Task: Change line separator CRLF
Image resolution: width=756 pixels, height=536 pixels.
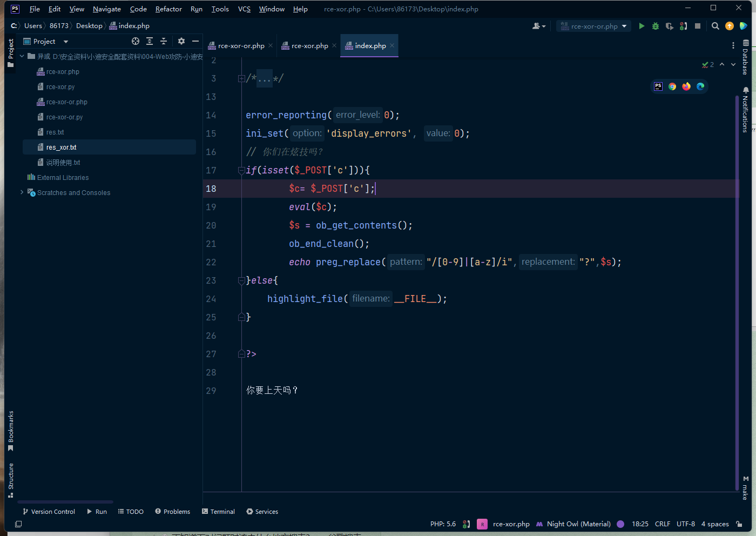Action: (x=663, y=524)
